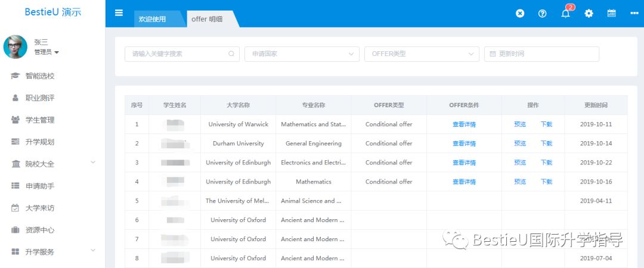Click the 大学来访 calendar-check icon

(x=16, y=208)
